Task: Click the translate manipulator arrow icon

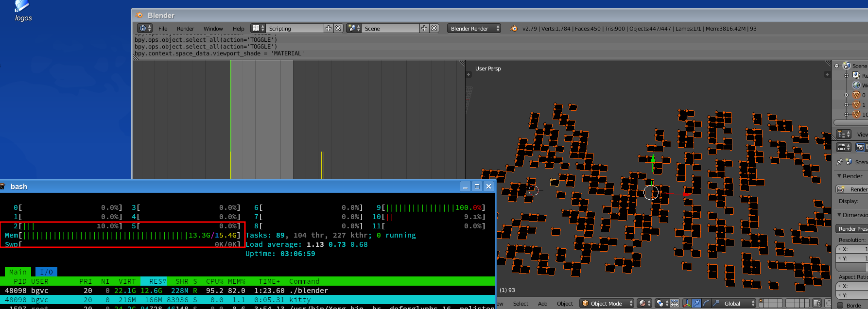Action: [696, 303]
